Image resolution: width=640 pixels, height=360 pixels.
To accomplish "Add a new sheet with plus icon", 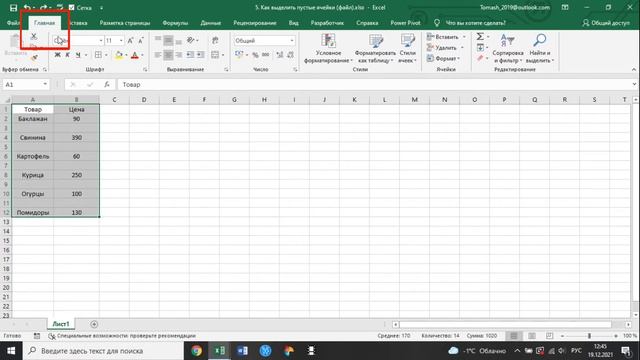I will tap(94, 324).
